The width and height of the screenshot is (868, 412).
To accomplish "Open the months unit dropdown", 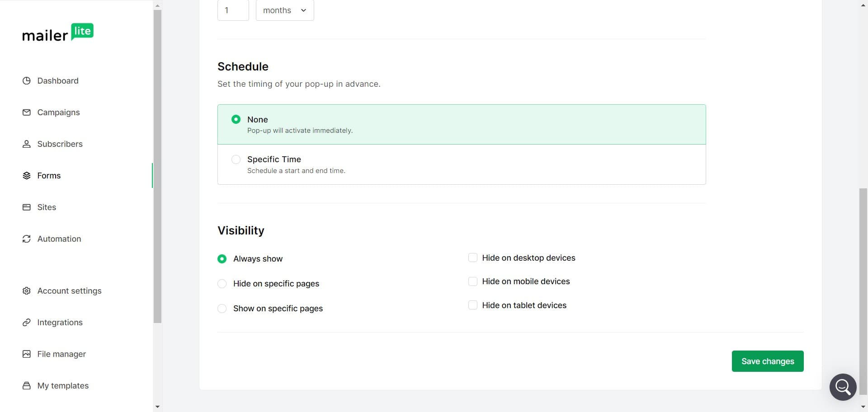I will pyautogui.click(x=284, y=10).
